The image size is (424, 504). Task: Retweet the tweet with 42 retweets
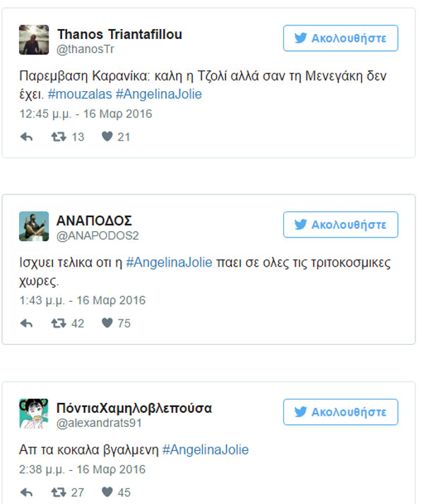click(x=59, y=323)
